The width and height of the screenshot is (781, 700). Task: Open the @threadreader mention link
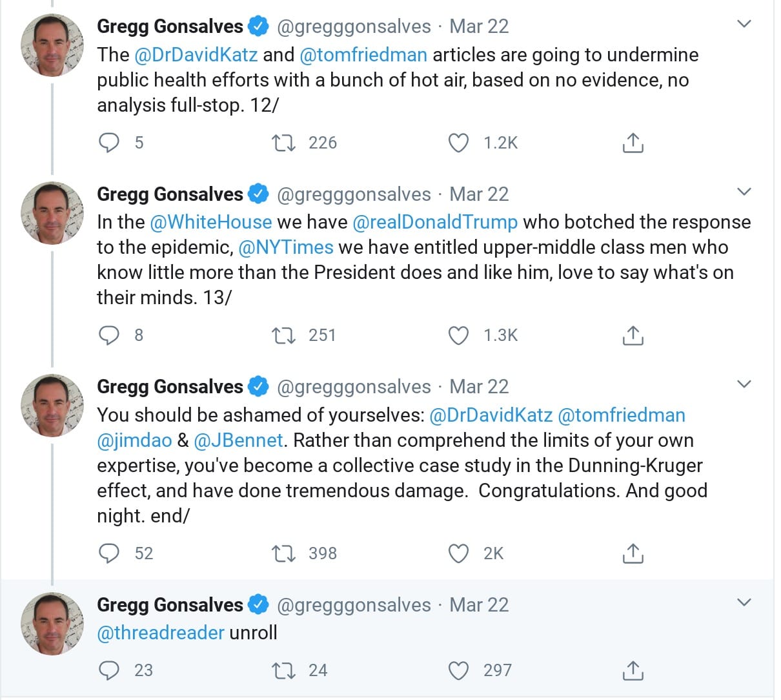(161, 633)
